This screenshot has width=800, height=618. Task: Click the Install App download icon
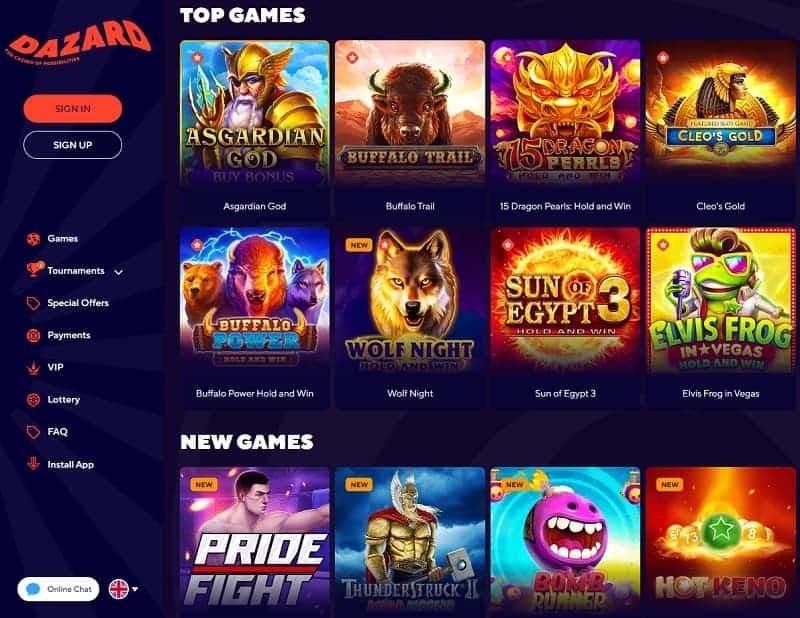pos(34,464)
